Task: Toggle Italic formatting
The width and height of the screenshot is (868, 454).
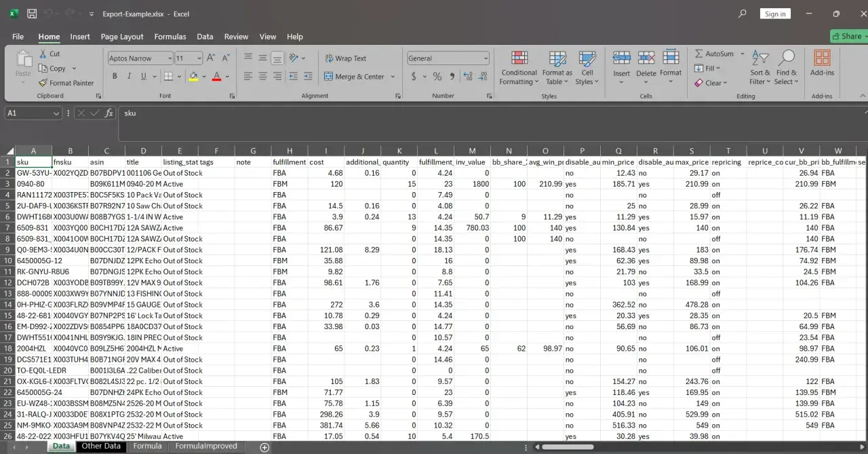Action: 130,77
